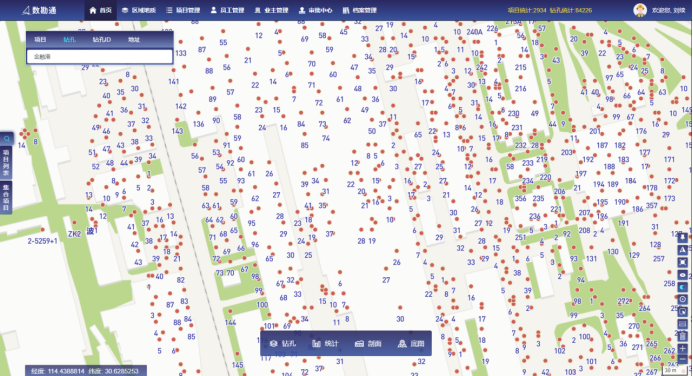Click the 剖面 profile button in the bottom bar
Image resolution: width=693 pixels, height=376 pixels.
point(368,343)
